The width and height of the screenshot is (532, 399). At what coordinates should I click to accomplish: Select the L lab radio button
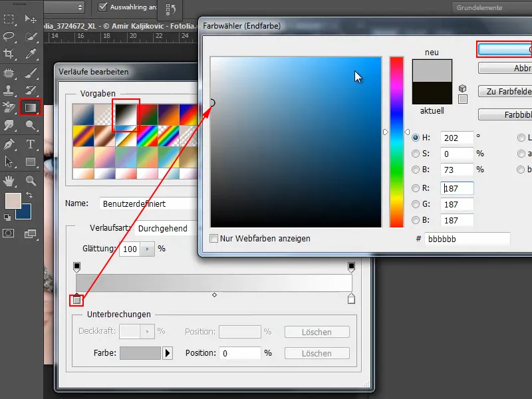[521, 138]
